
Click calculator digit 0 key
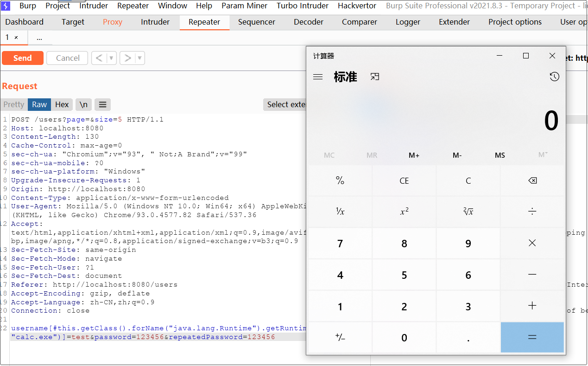coord(404,337)
